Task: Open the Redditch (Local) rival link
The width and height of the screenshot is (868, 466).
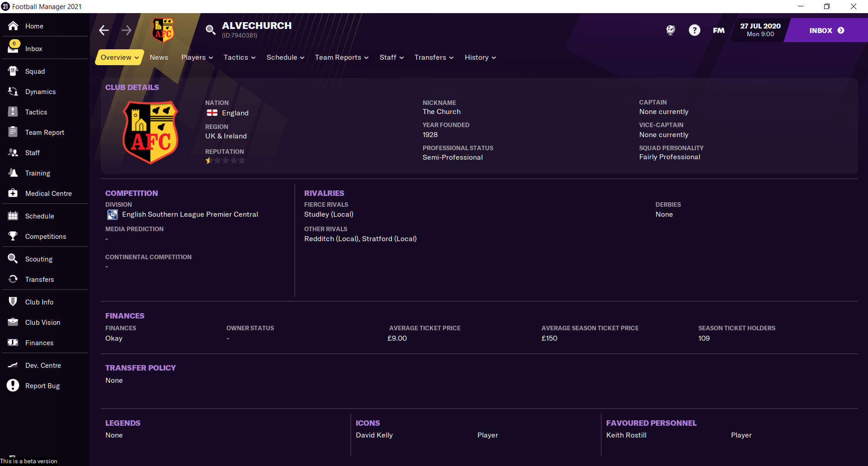Action: (x=331, y=239)
